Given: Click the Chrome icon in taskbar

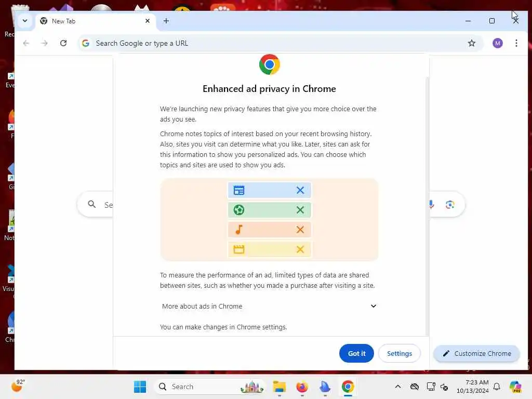Looking at the screenshot, I should (x=348, y=387).
